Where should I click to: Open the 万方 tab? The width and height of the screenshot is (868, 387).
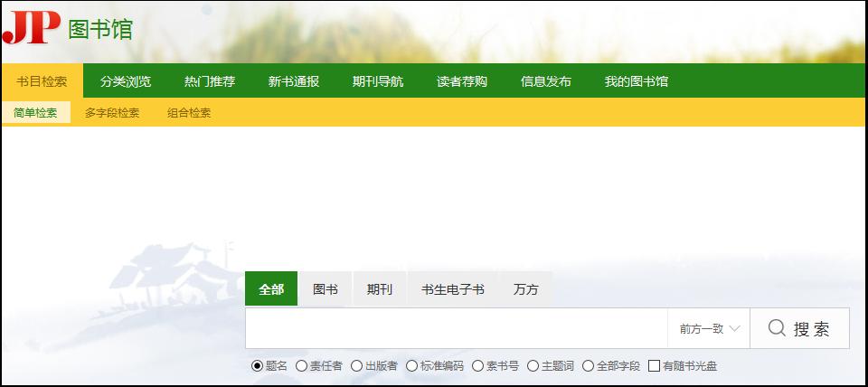click(525, 289)
